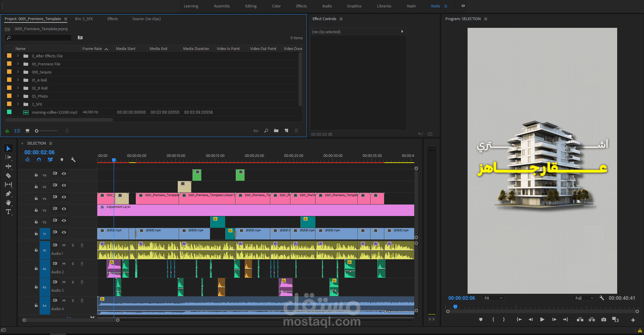
Task: Click the Automate to Sequence icon
Action: point(256,130)
